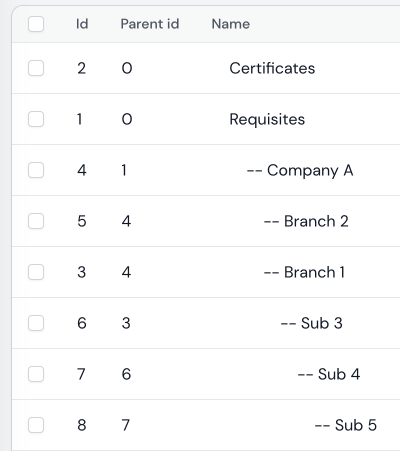
Task: Open the Requisites entry
Action: pos(267,119)
